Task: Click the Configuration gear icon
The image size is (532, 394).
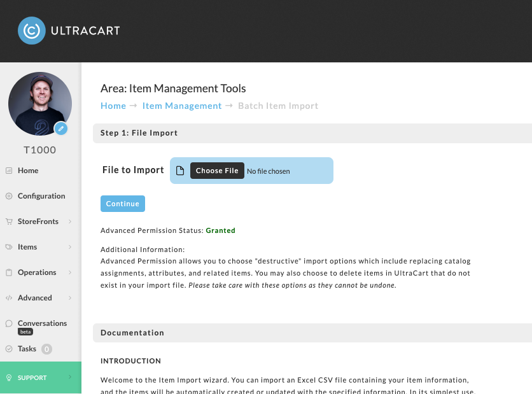Action: pyautogui.click(x=9, y=196)
